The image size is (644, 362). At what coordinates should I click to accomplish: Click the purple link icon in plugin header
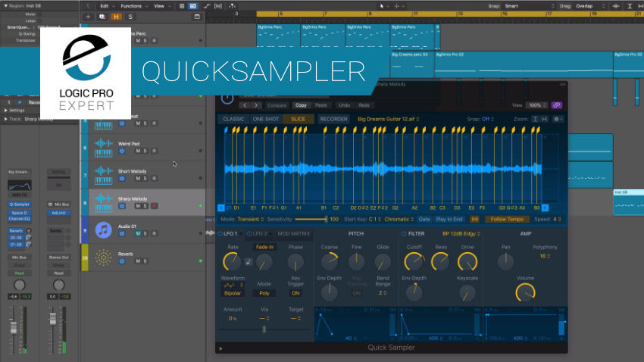(557, 105)
